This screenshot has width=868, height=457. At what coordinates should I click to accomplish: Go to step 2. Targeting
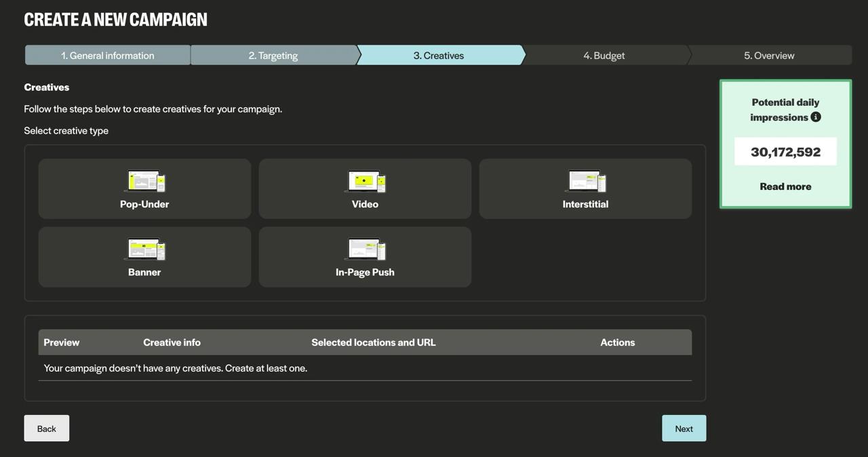273,55
